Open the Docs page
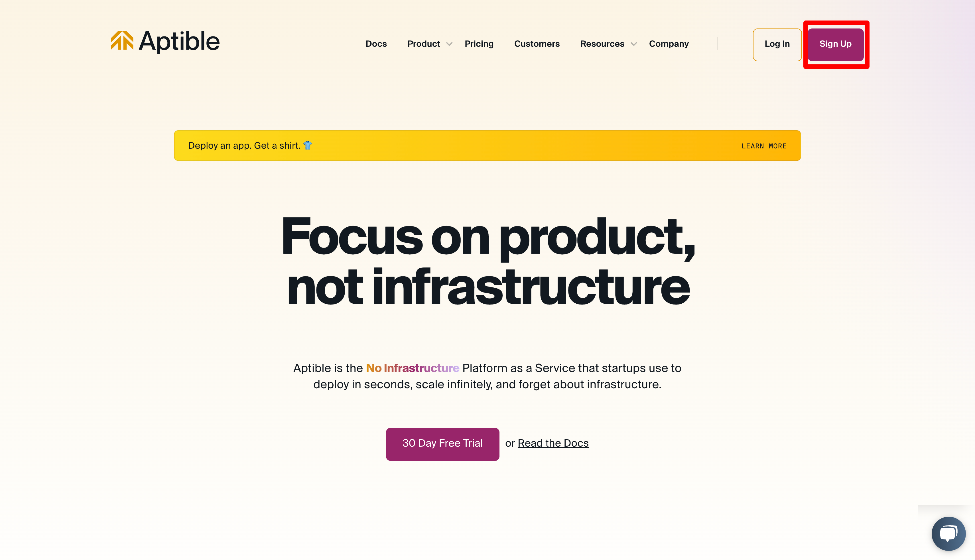Viewport: 975px width, 560px height. (376, 44)
